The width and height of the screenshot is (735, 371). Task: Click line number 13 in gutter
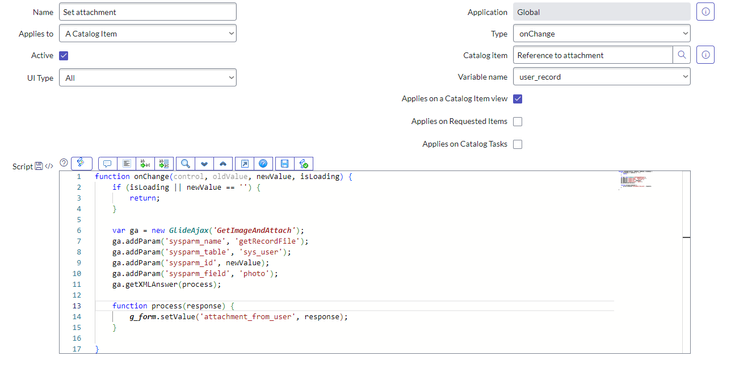(77, 306)
